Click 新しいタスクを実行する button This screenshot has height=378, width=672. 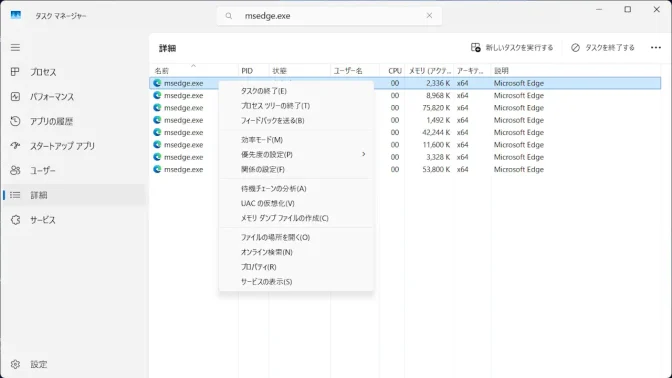pos(512,48)
